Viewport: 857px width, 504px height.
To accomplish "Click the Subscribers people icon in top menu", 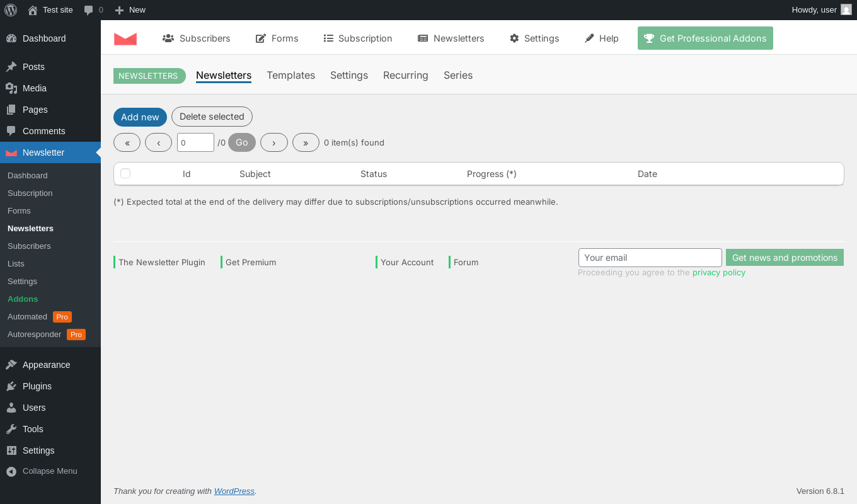I will coord(168,38).
